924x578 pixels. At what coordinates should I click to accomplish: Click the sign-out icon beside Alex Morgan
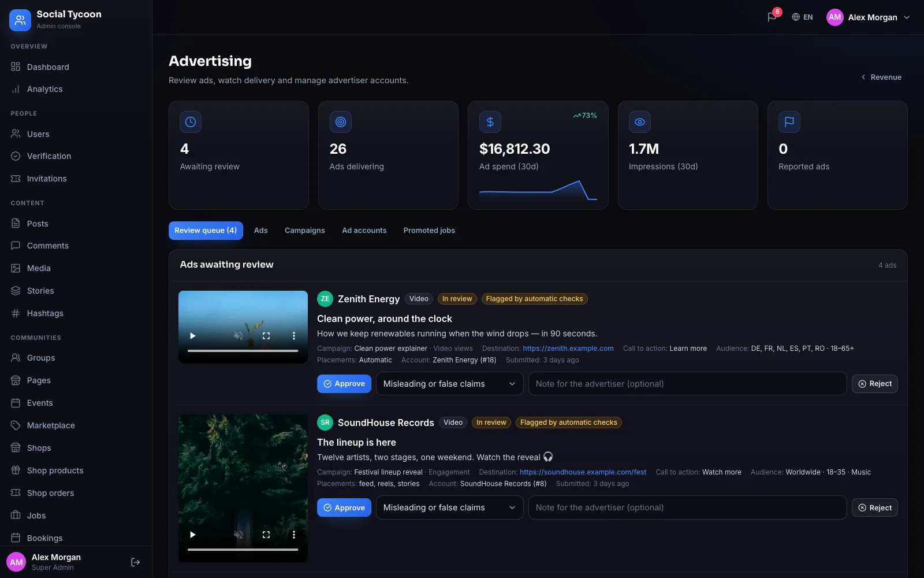(x=136, y=562)
